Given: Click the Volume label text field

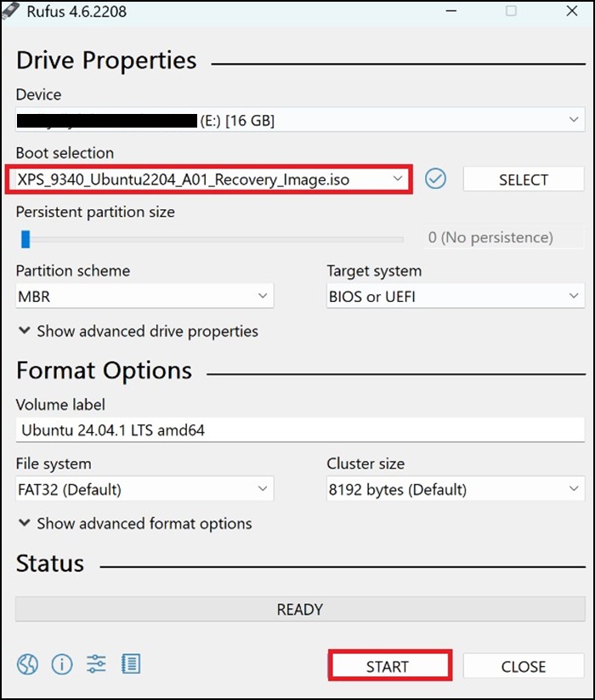Looking at the screenshot, I should [299, 430].
